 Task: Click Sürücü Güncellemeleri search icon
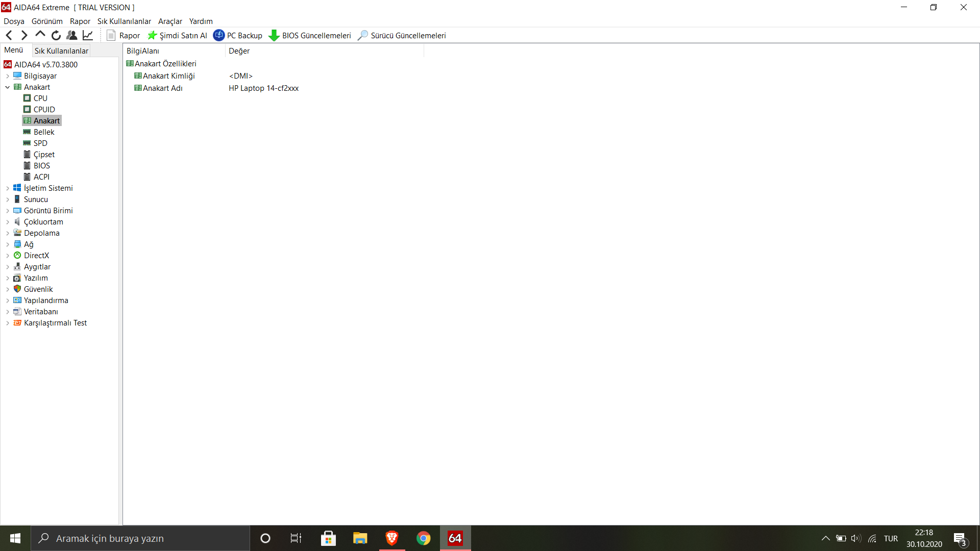pyautogui.click(x=363, y=35)
